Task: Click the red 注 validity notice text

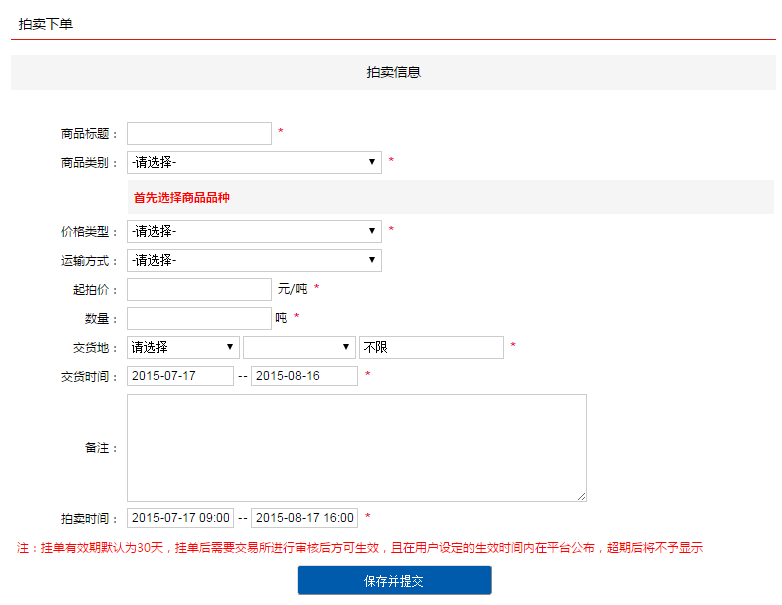Action: [360, 548]
